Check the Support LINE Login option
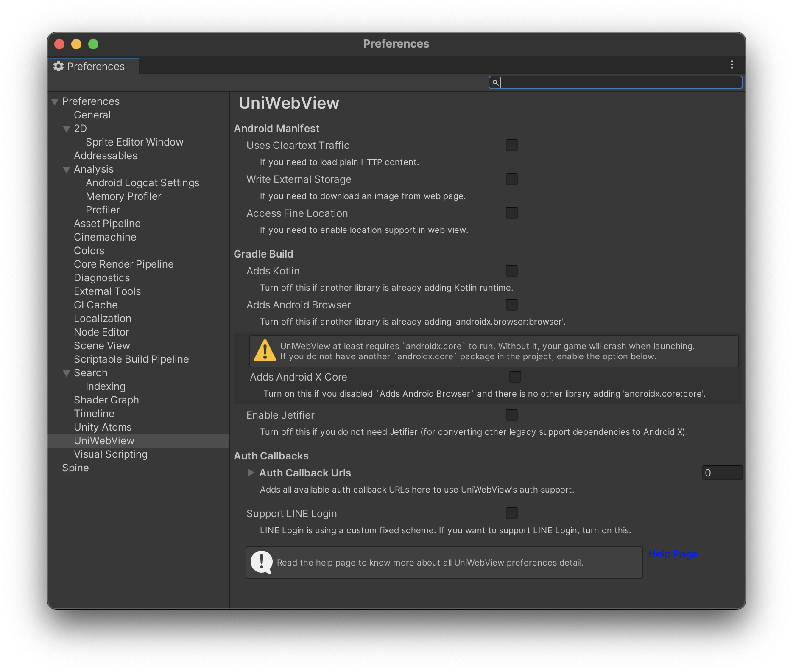Viewport: 793px width, 672px height. 512,513
